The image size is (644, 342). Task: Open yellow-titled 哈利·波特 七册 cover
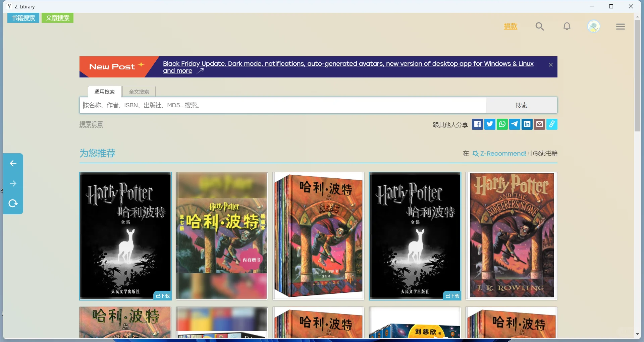[222, 236]
